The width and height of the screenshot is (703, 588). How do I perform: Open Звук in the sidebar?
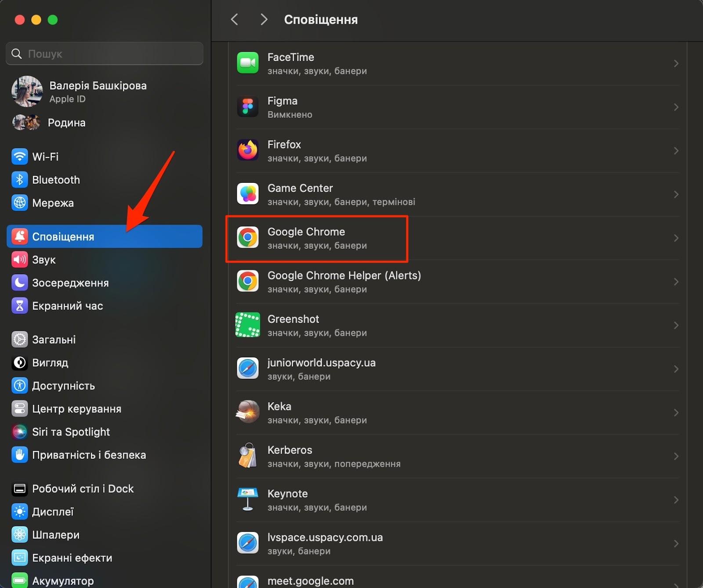(44, 260)
